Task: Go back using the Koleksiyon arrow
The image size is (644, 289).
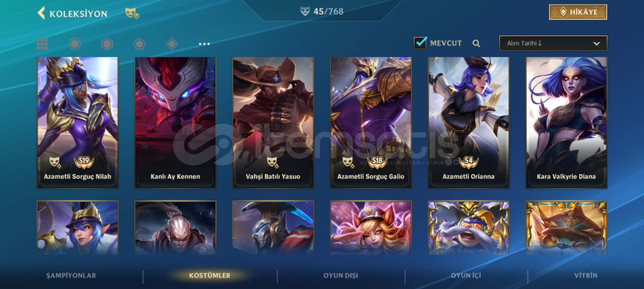Action: coord(41,13)
